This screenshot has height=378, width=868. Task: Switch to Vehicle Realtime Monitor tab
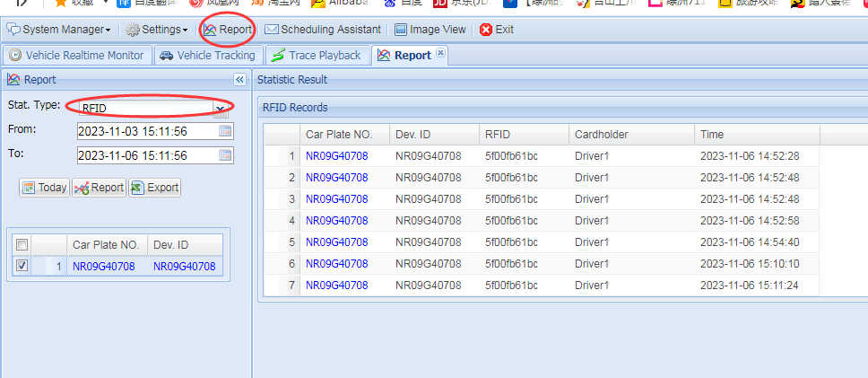(75, 56)
